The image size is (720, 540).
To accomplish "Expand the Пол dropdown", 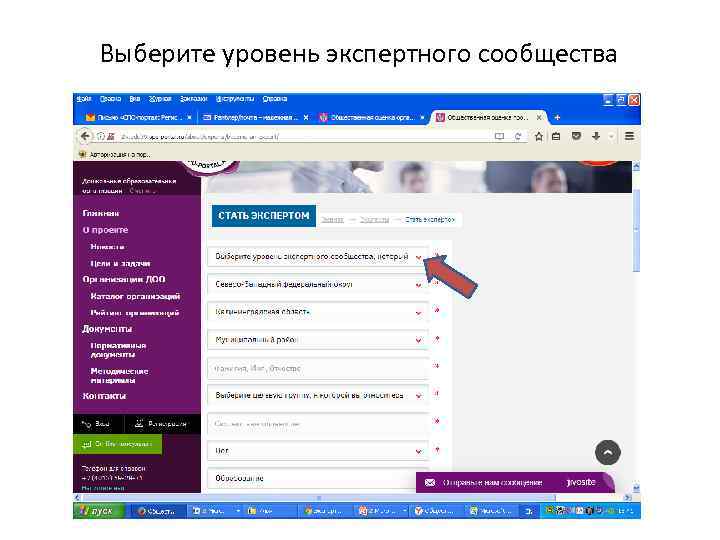I will (318, 451).
